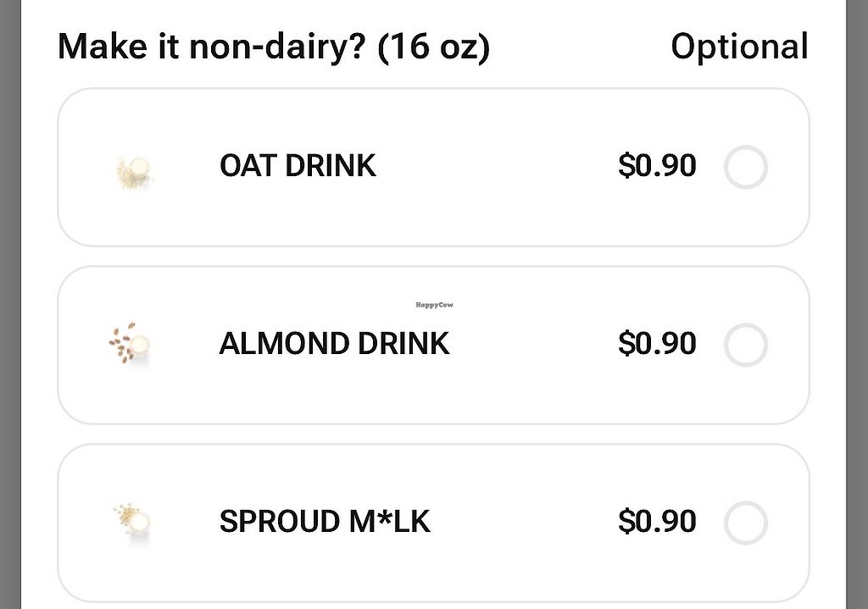
Task: Tap the OAT DRINK label text
Action: tap(298, 166)
